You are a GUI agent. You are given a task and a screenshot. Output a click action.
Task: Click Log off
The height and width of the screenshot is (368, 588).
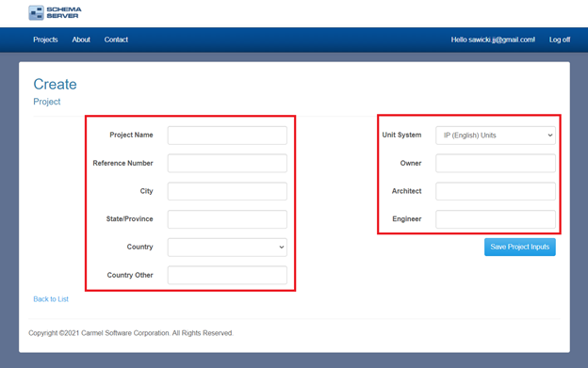coord(560,40)
